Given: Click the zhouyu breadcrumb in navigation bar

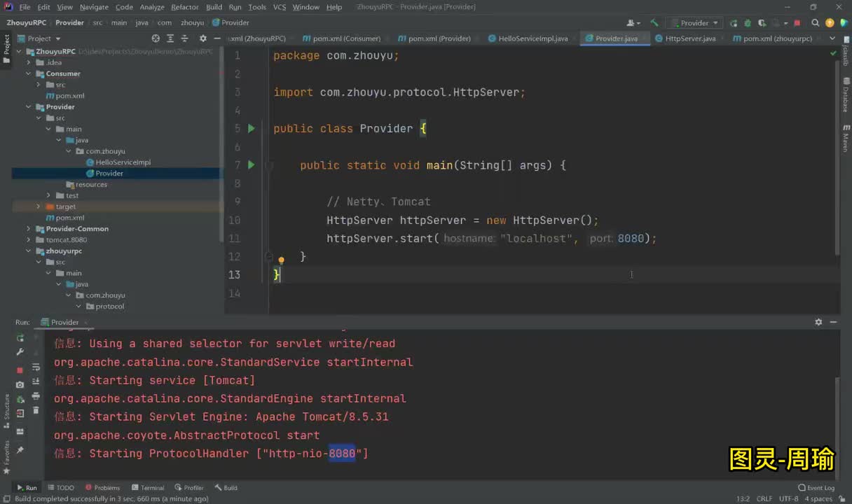Looking at the screenshot, I should tap(192, 22).
